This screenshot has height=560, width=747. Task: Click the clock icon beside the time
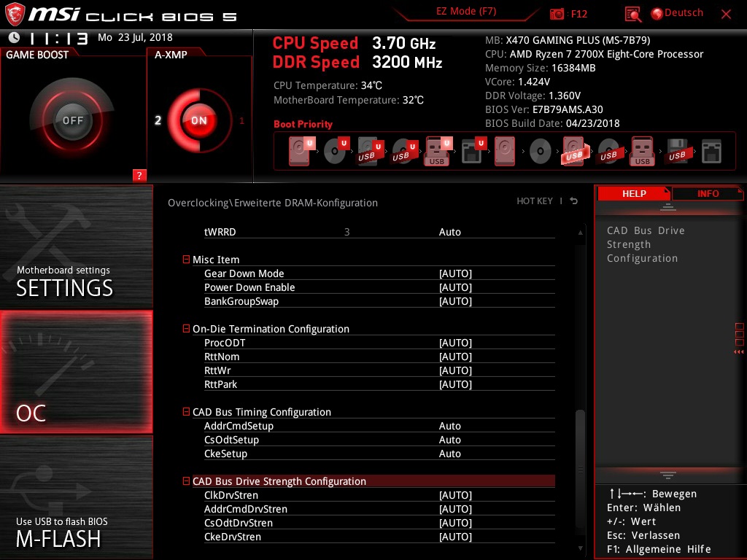click(14, 38)
